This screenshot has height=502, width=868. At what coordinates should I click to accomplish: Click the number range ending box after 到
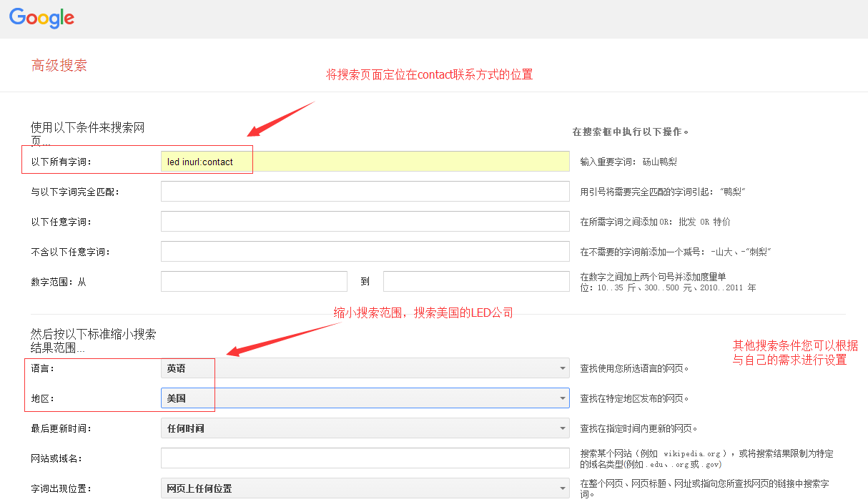[475, 282]
